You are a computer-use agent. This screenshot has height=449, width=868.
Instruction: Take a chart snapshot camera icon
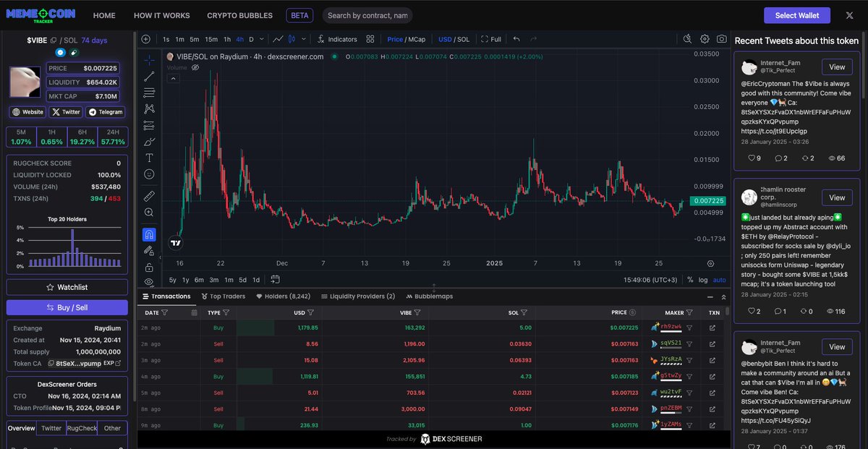point(722,39)
